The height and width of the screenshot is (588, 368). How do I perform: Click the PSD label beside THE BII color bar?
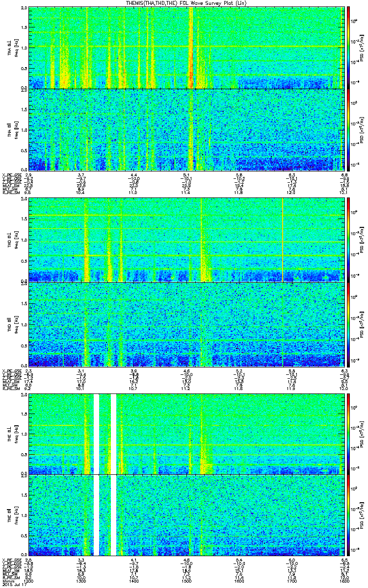[x=362, y=515]
